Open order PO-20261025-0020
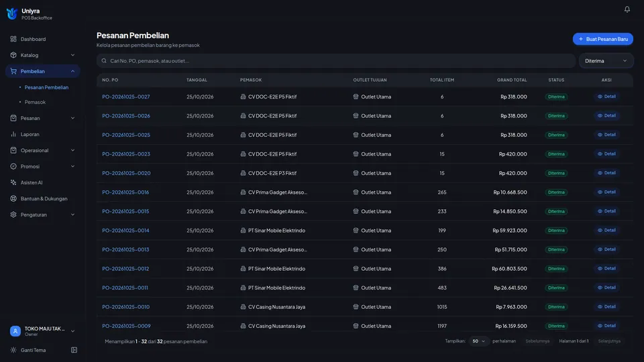This screenshot has height=362, width=644. (126, 173)
